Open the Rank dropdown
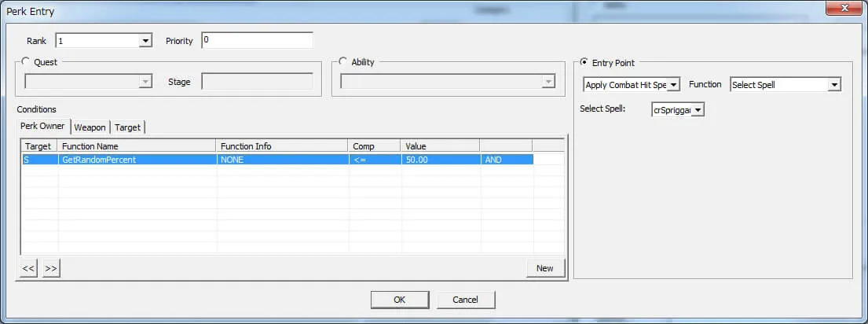The image size is (868, 324). (145, 41)
